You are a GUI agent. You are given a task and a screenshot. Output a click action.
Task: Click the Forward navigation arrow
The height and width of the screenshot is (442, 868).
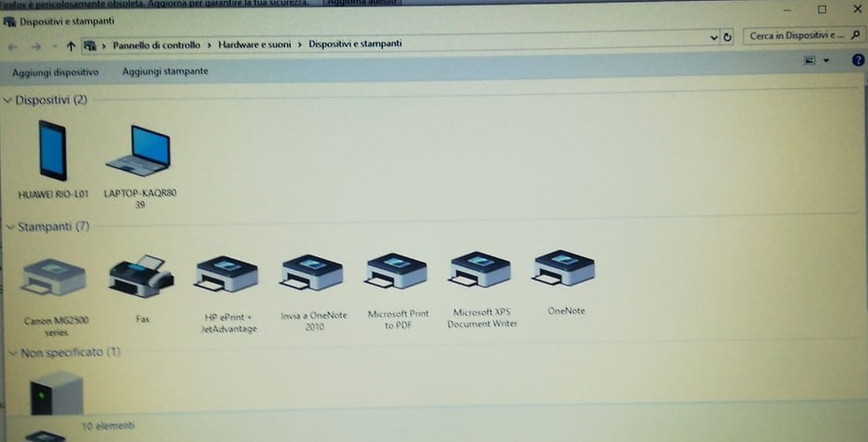pyautogui.click(x=36, y=47)
